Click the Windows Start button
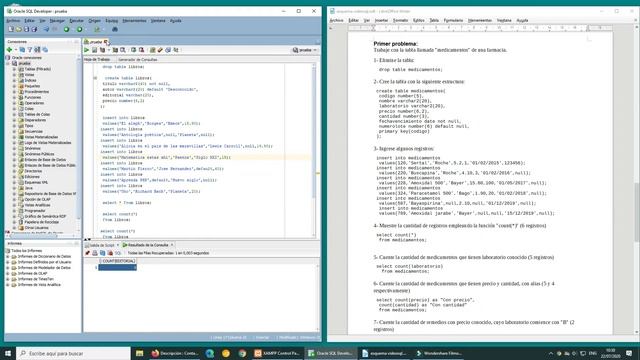640x360 pixels. (x=8, y=353)
